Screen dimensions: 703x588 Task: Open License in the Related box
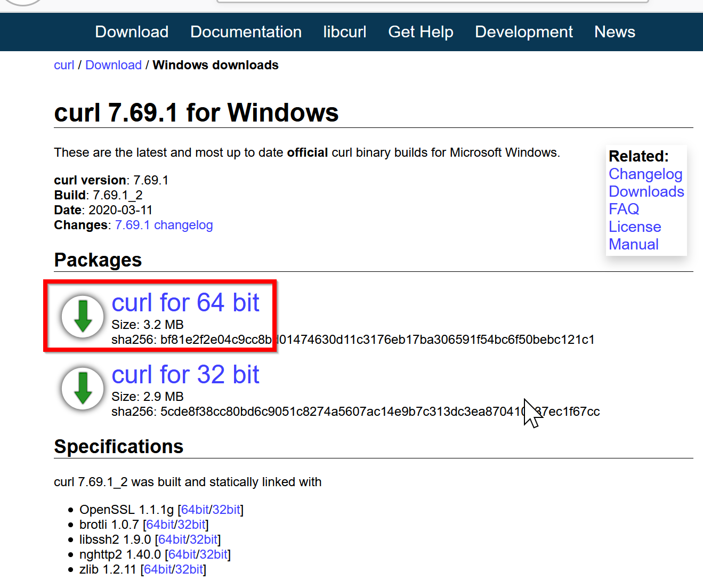point(635,227)
